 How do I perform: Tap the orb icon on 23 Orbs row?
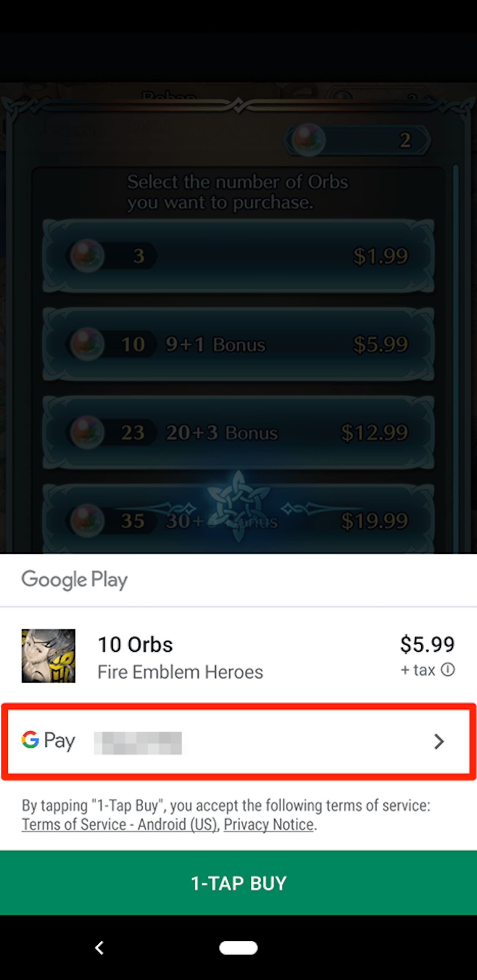coord(87,432)
